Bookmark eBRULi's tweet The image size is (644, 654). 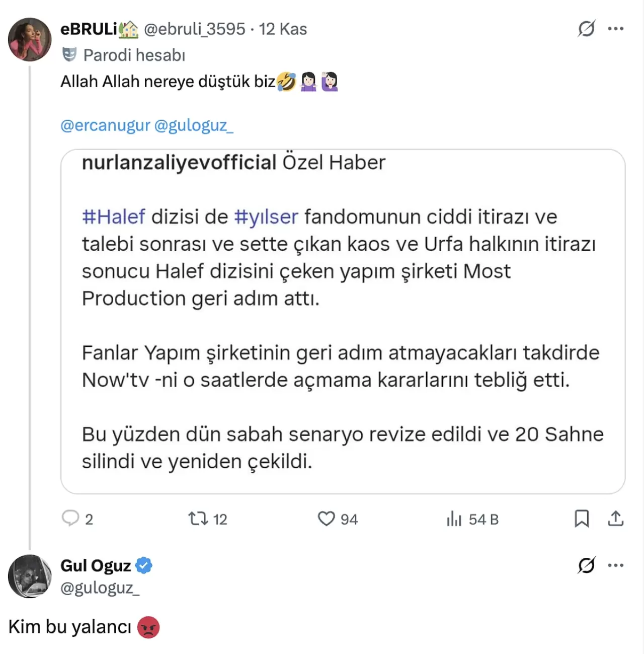pyautogui.click(x=582, y=519)
